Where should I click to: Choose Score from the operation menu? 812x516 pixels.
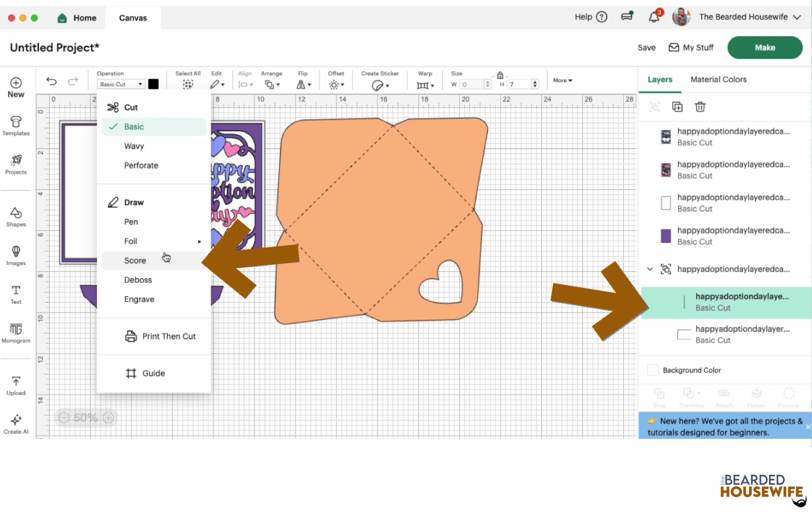click(x=135, y=260)
